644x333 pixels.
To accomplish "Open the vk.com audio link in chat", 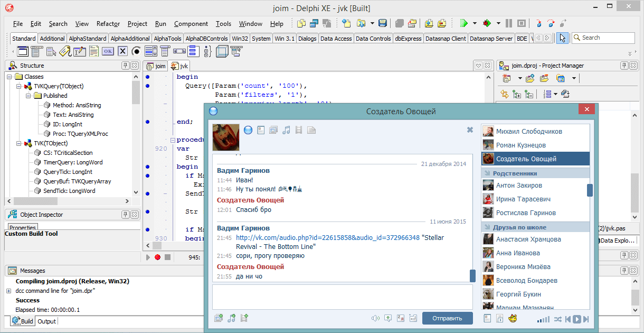I will point(328,238).
